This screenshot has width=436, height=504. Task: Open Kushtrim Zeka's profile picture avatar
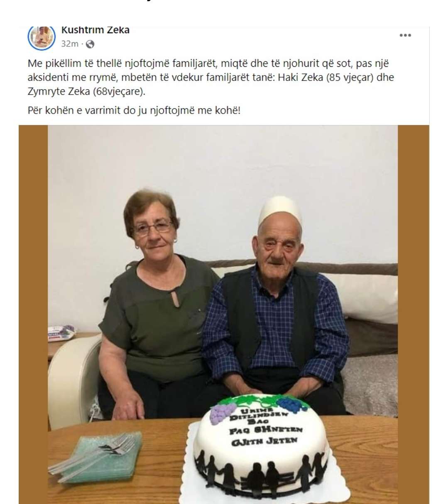pos(42,37)
